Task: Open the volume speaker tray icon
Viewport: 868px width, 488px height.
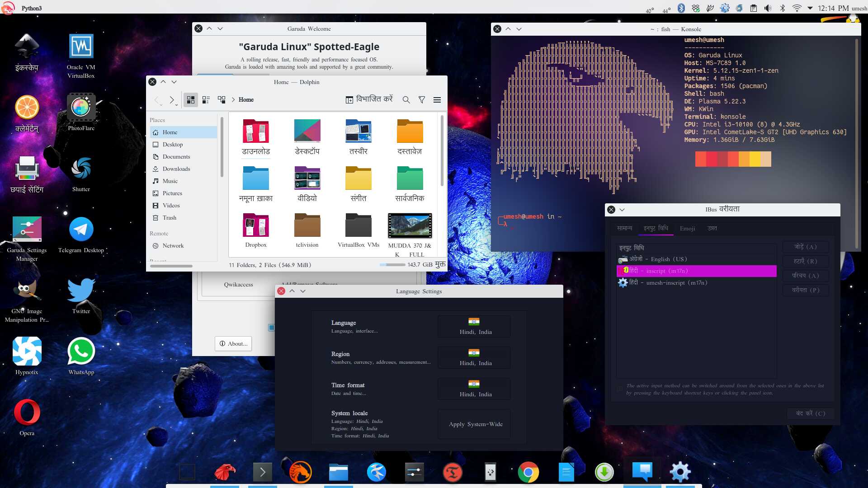Action: pos(768,8)
